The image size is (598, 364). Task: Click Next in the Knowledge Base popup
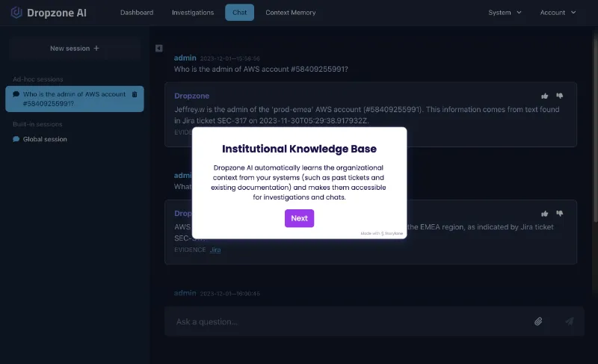(x=300, y=218)
